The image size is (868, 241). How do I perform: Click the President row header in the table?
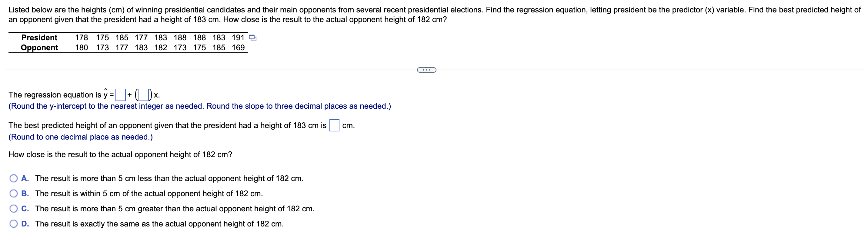[x=39, y=37]
